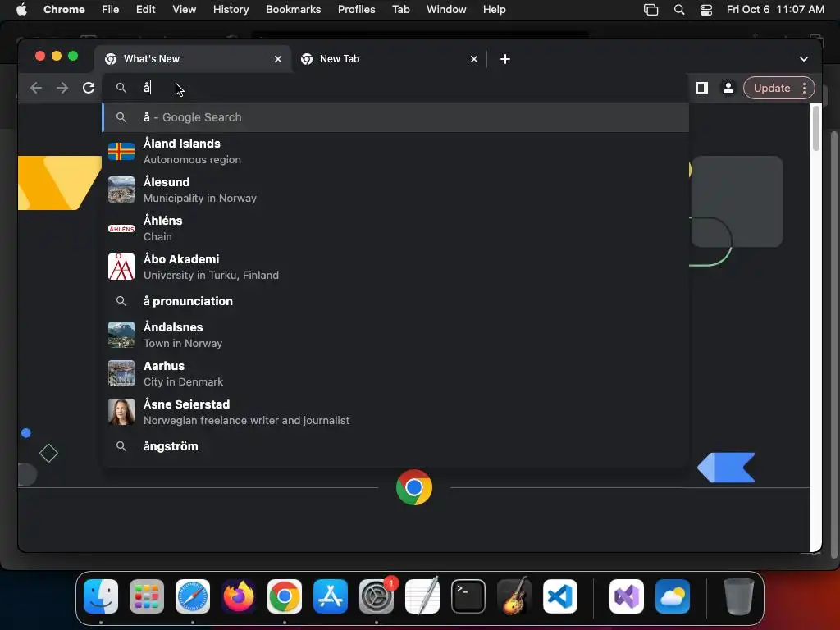Click the Stage Manager menu bar icon

coord(651,10)
